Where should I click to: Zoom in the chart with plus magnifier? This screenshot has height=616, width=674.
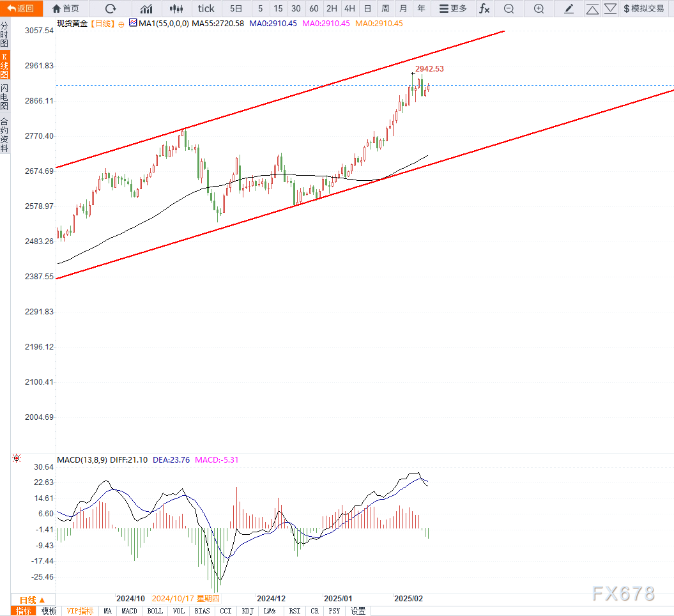pos(539,8)
